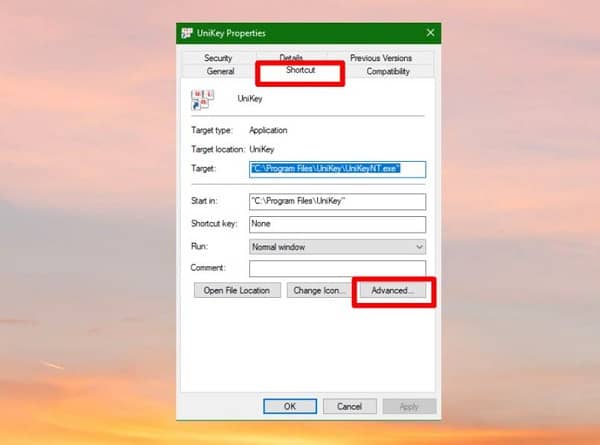This screenshot has height=445, width=600.
Task: Click the Target type value 'Application'
Action: tap(268, 130)
